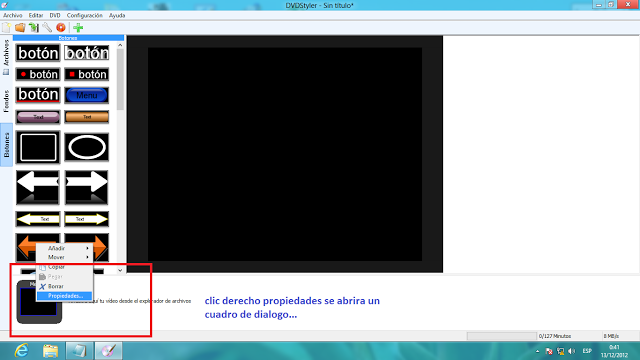Open the Ayuda menu
Screen dimensions: 640x360
point(117,15)
